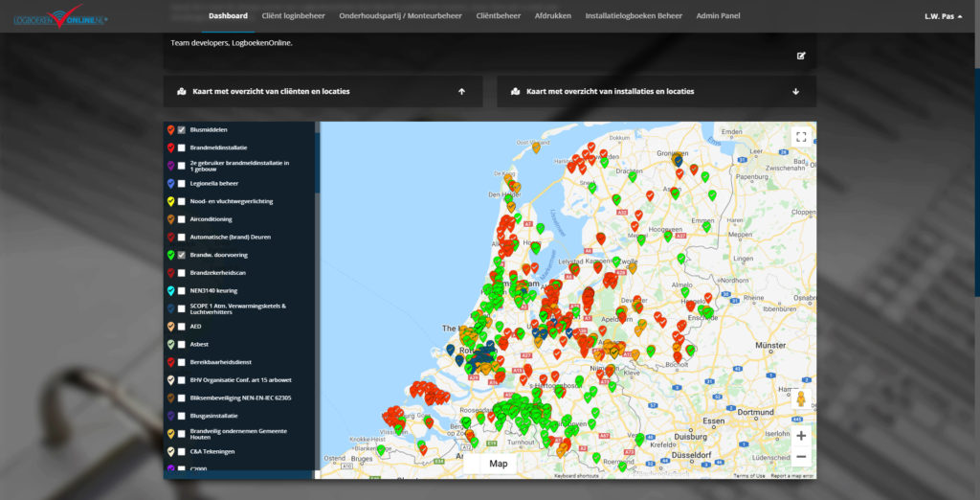Collapse the cliënten en locaties map panel

(x=461, y=92)
